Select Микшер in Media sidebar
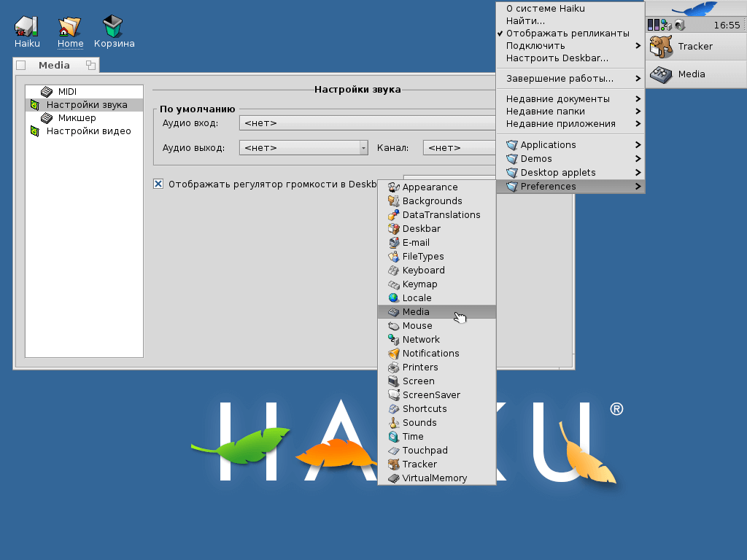The image size is (747, 560). [85, 117]
